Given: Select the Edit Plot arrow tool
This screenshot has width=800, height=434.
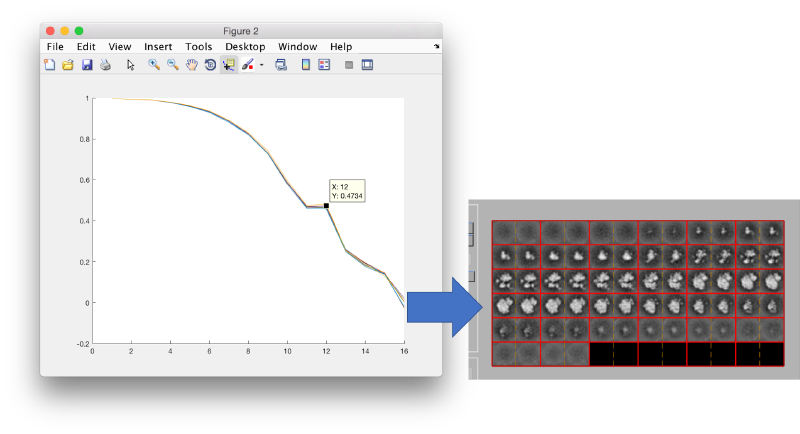Looking at the screenshot, I should click(x=131, y=65).
